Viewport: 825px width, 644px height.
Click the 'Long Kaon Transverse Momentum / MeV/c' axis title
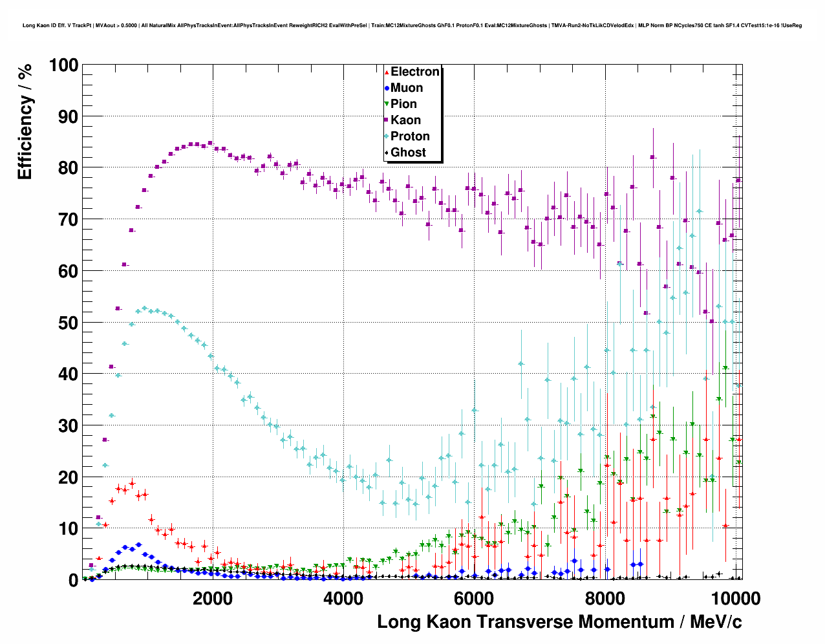(559, 622)
